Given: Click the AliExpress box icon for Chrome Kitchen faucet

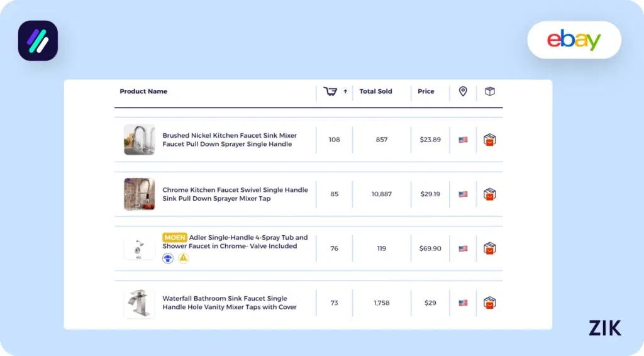Looking at the screenshot, I should [490, 194].
